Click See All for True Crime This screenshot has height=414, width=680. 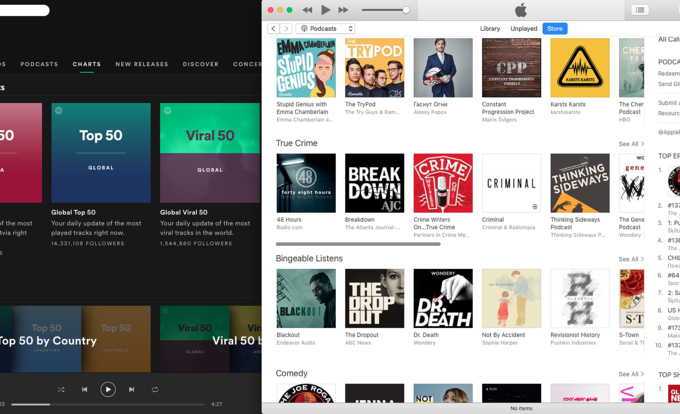[631, 144]
